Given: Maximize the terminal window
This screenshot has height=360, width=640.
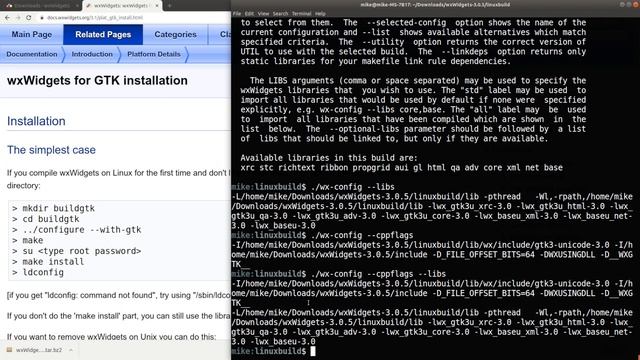Looking at the screenshot, I should pyautogui.click(x=629, y=4).
